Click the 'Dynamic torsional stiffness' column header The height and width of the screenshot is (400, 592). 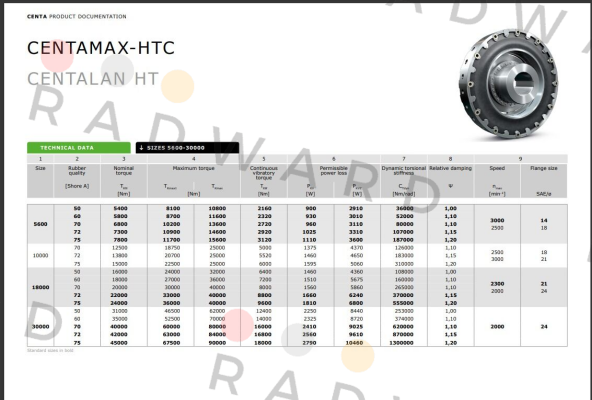[x=404, y=170]
